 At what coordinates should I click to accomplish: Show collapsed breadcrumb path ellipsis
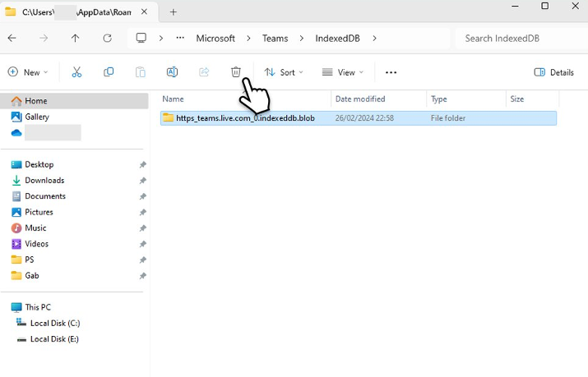[x=180, y=38]
